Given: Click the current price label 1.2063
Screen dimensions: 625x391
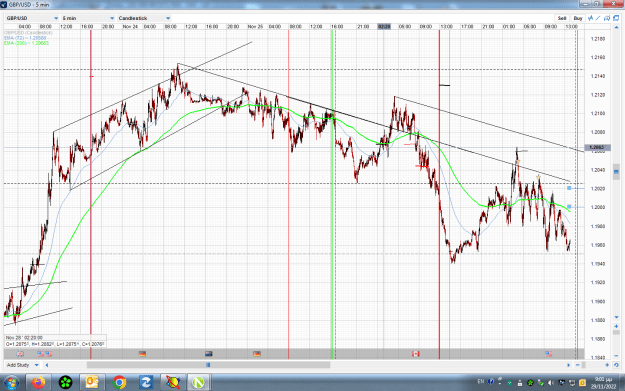Looking at the screenshot, I should click(x=596, y=147).
